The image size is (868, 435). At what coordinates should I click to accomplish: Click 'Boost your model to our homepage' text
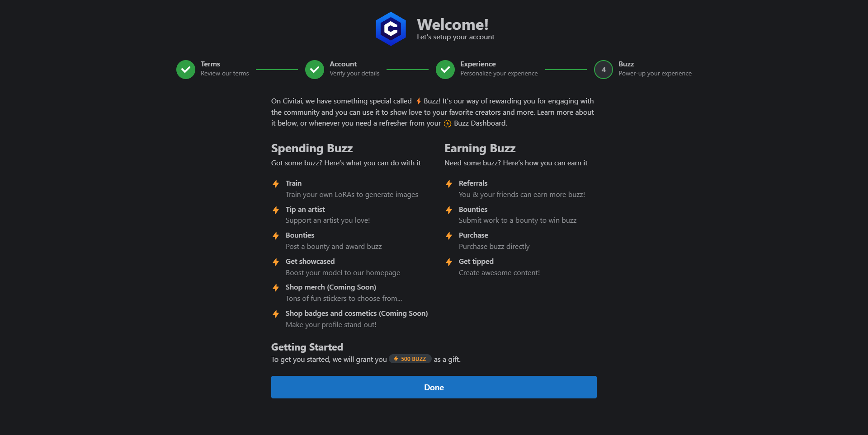tap(343, 273)
